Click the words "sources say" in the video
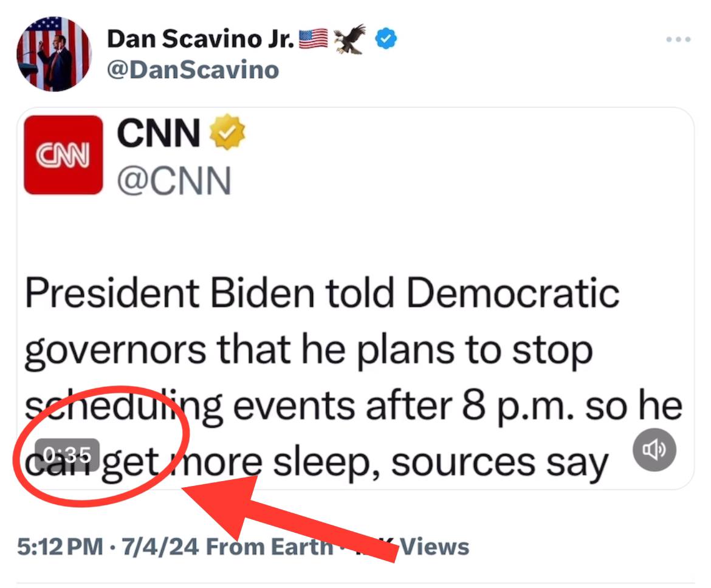 (498, 462)
